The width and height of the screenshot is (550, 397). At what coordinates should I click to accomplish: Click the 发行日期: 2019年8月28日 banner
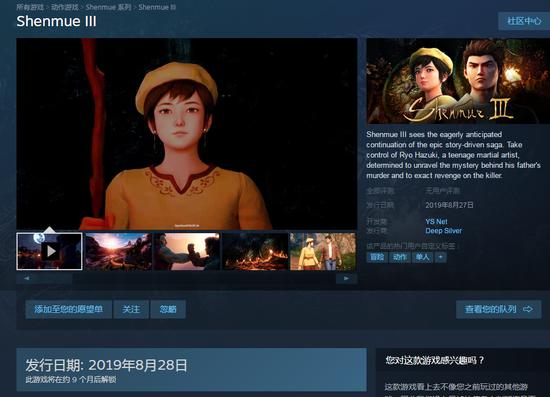pyautogui.click(x=192, y=370)
